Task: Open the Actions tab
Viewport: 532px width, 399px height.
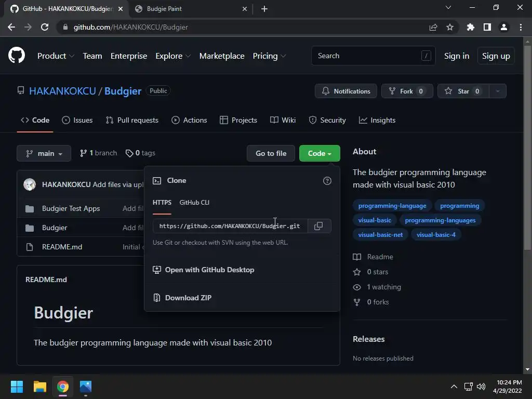Action: coord(189,120)
